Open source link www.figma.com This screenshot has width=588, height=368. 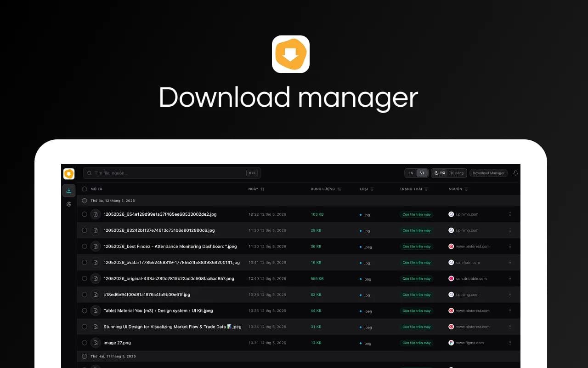pos(469,343)
